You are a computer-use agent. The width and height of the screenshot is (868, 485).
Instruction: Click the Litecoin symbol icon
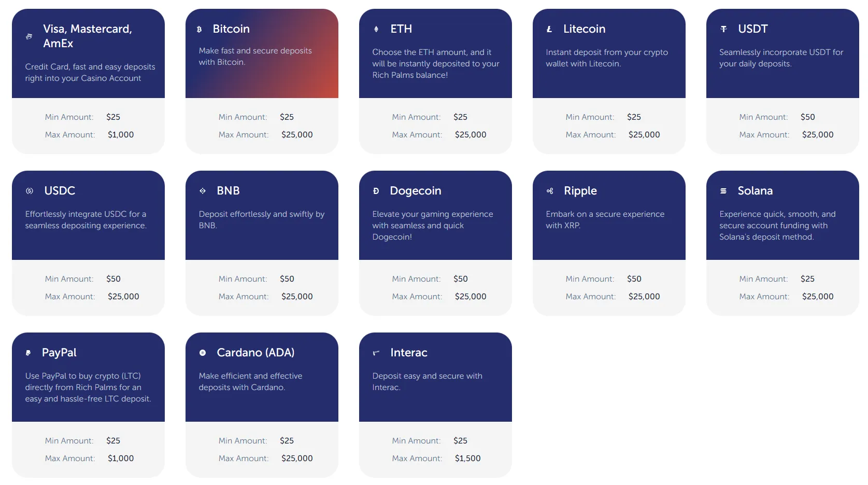point(549,30)
